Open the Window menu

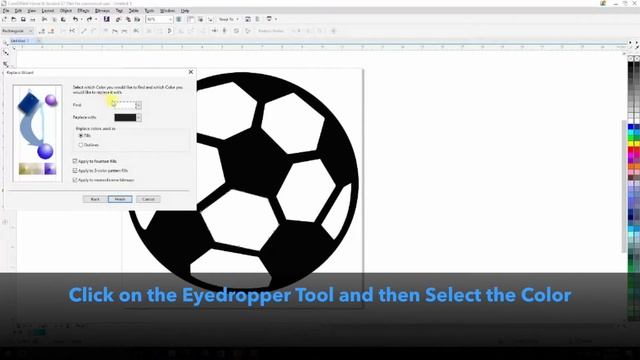click(167, 11)
